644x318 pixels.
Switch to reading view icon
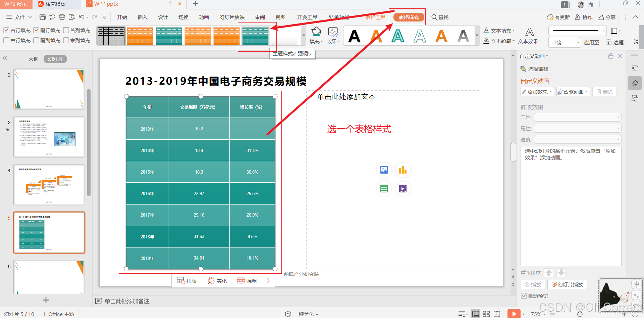(x=497, y=314)
